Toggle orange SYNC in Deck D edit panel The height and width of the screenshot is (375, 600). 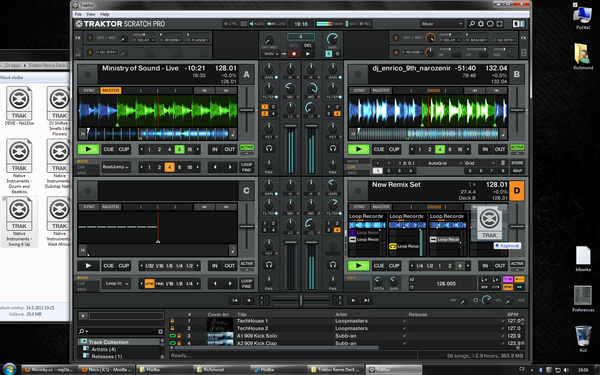coord(508,287)
